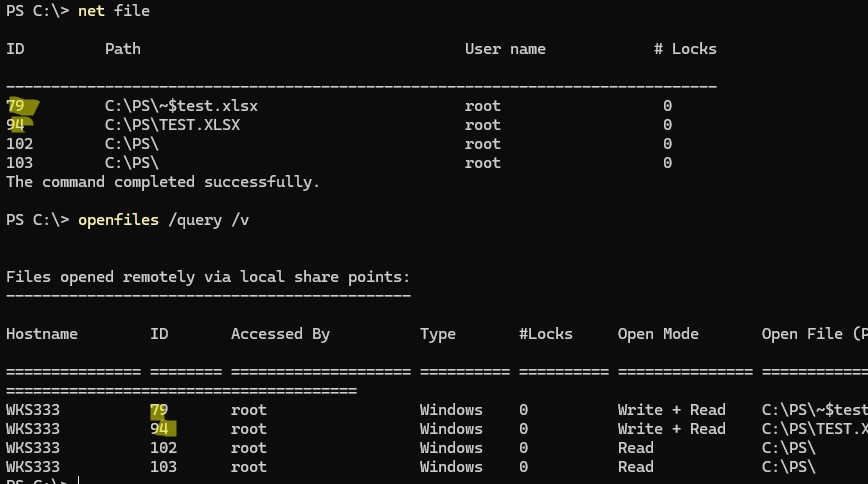The image size is (868, 484).
Task: Click the C:\PS\TEST.XLSX path in net file list
Action: [x=173, y=125]
